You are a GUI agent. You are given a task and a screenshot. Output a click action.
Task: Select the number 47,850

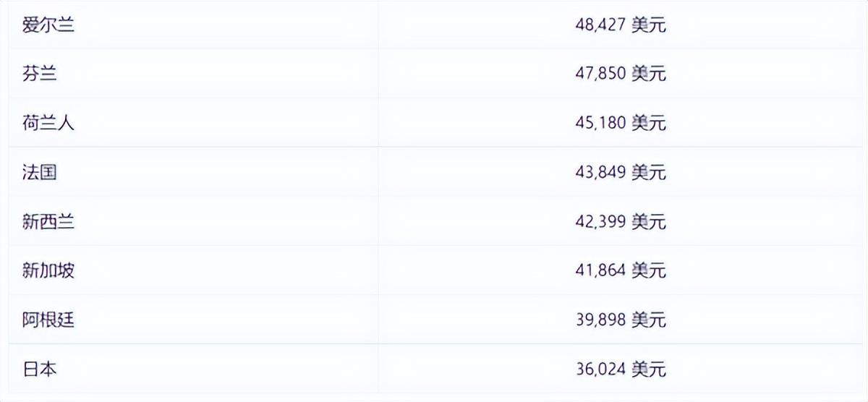click(x=600, y=74)
